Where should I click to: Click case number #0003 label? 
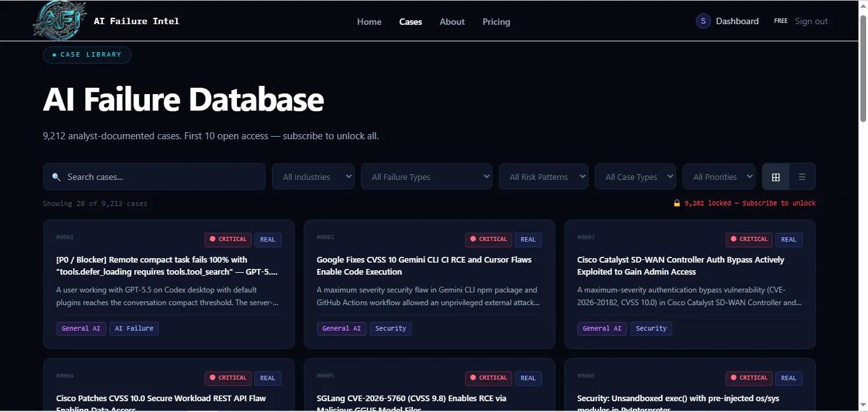click(x=586, y=237)
